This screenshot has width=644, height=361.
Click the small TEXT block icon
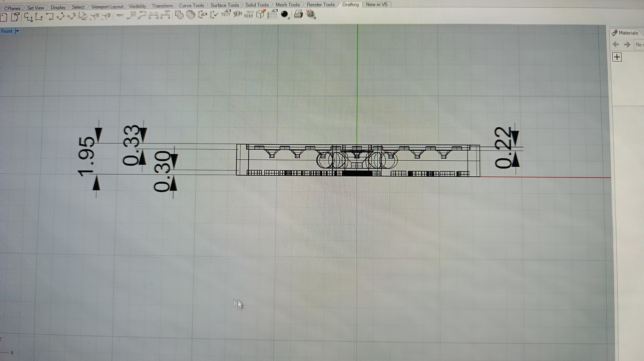click(x=119, y=15)
